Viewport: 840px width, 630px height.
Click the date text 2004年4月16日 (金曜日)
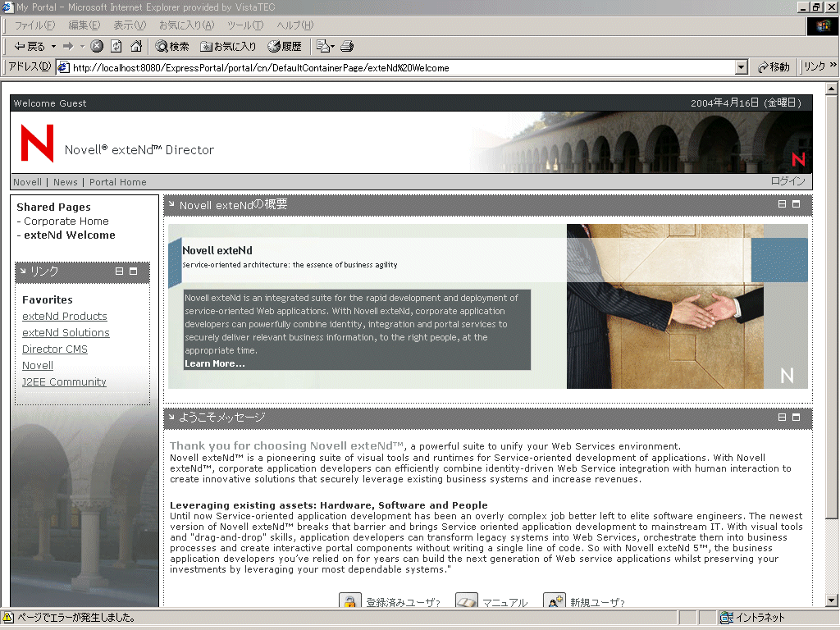(746, 103)
